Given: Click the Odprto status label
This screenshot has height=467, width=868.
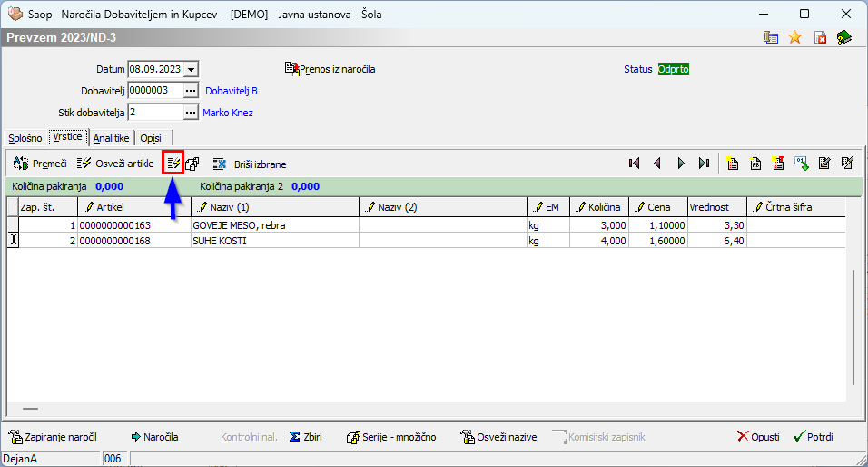Looking at the screenshot, I should coord(673,69).
